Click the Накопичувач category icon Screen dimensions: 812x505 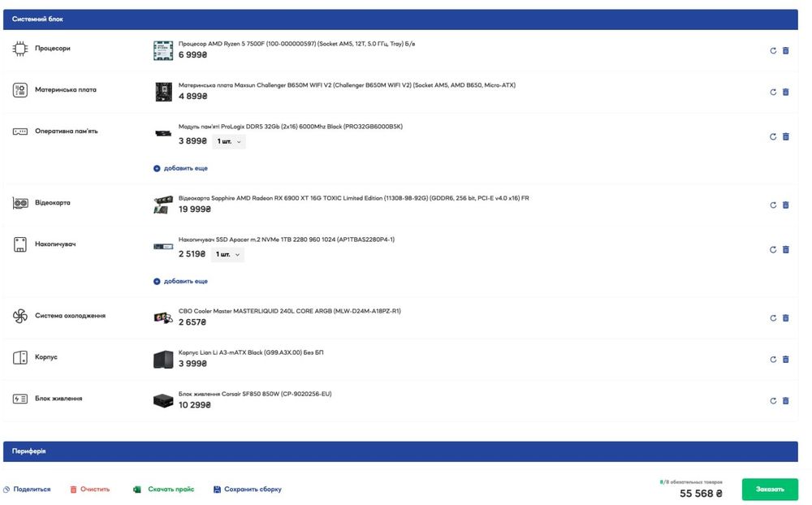[x=20, y=244]
